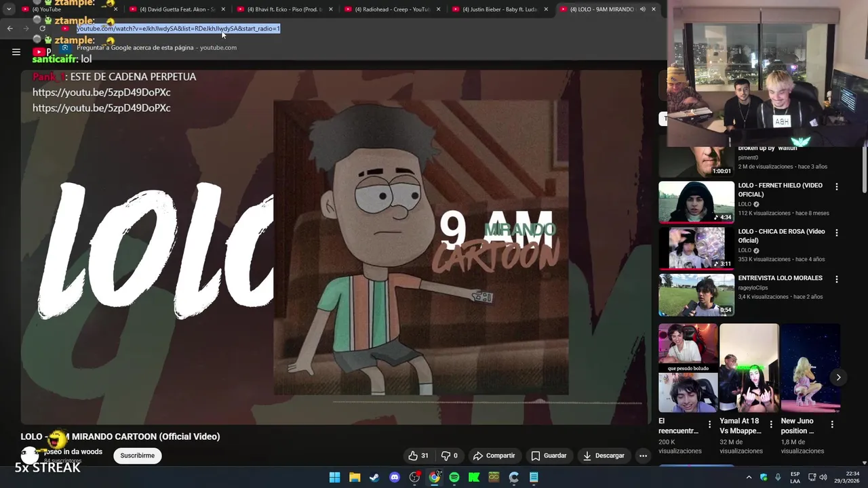Click the sidebar vertical scrollbar

(x=864, y=169)
